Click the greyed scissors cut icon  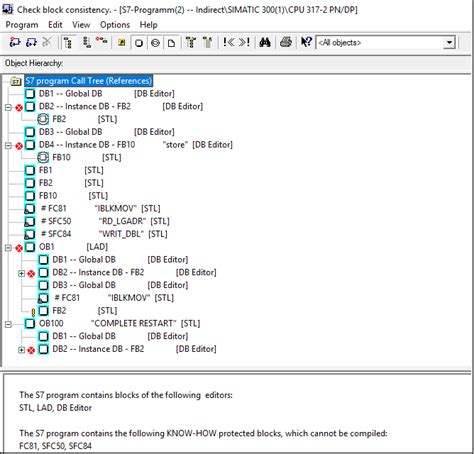tap(47, 42)
